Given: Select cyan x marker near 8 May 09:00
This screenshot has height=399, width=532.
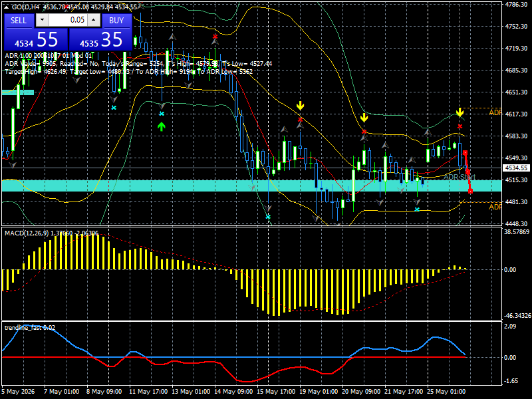Looking at the screenshot, I should pyautogui.click(x=114, y=108).
